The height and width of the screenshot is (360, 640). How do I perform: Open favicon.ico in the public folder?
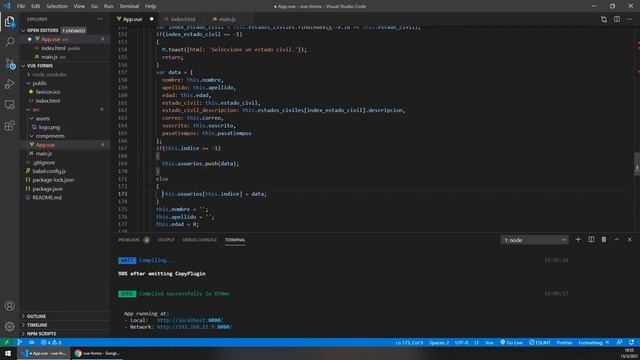[48, 92]
